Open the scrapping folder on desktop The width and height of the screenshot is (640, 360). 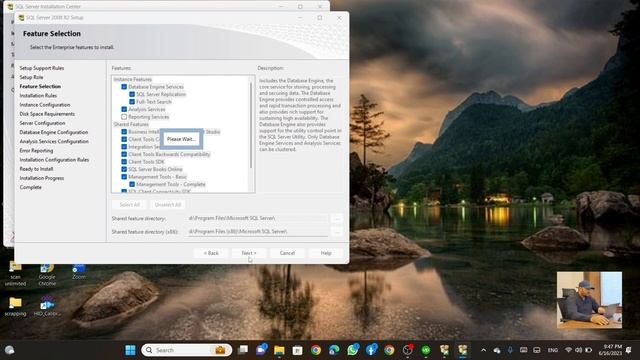click(x=16, y=307)
